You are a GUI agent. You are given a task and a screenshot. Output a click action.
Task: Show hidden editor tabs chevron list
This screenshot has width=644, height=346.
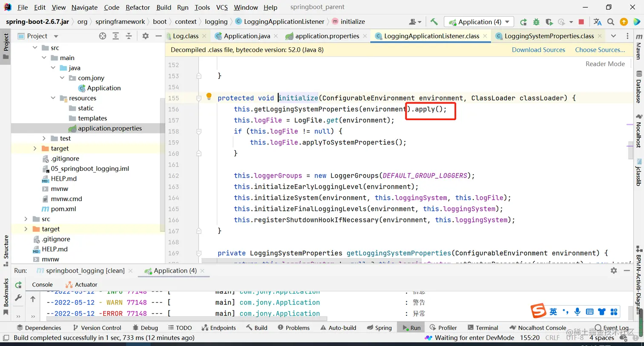point(613,36)
